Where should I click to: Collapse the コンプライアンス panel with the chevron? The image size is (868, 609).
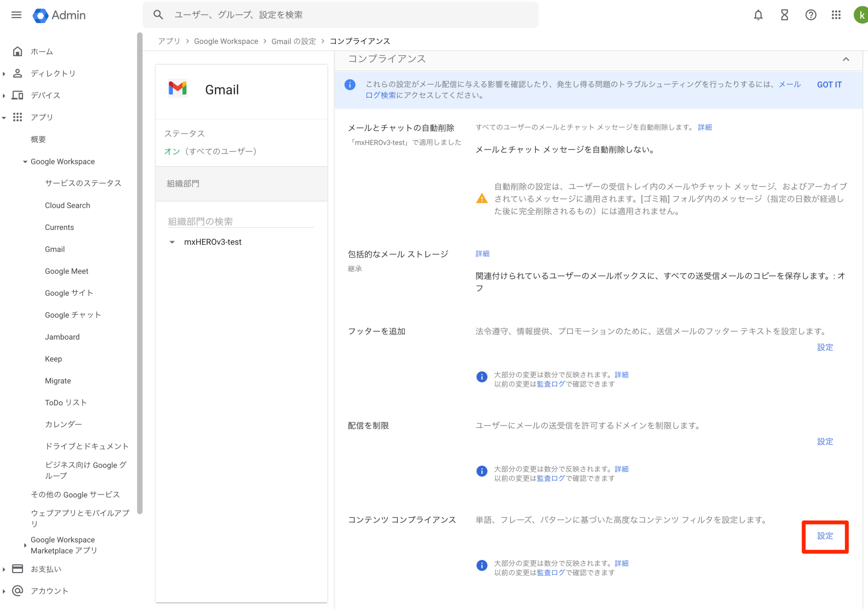846,59
